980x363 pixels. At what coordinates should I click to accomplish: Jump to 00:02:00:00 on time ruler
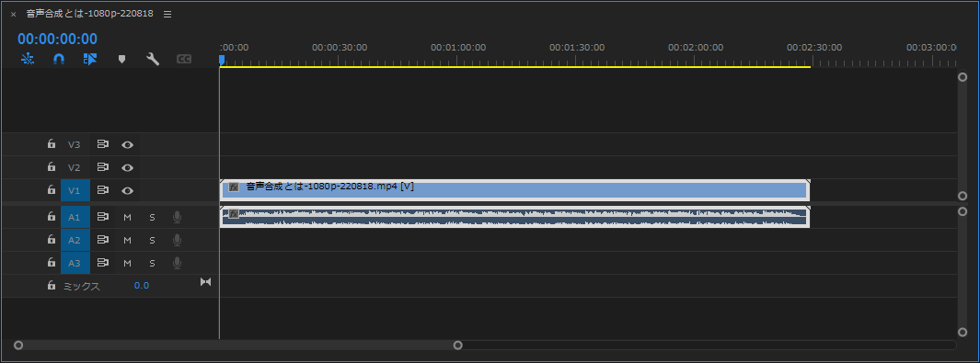coord(696,48)
